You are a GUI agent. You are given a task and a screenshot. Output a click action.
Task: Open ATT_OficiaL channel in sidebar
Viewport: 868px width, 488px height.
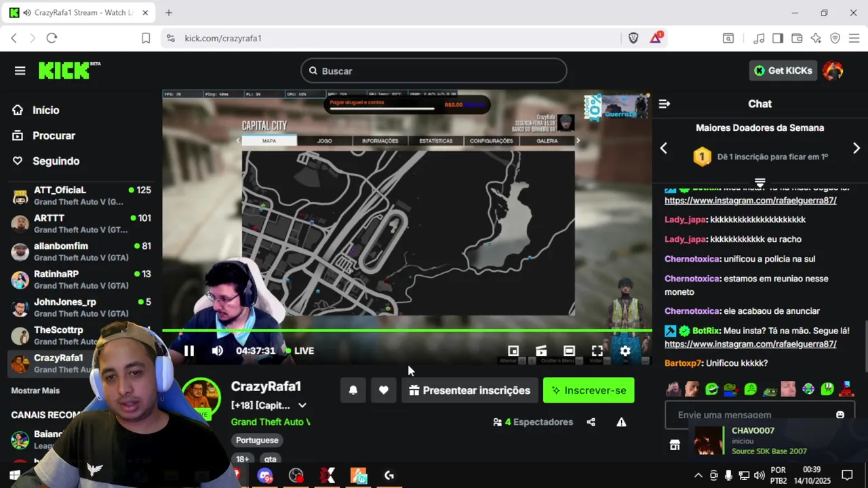point(81,196)
